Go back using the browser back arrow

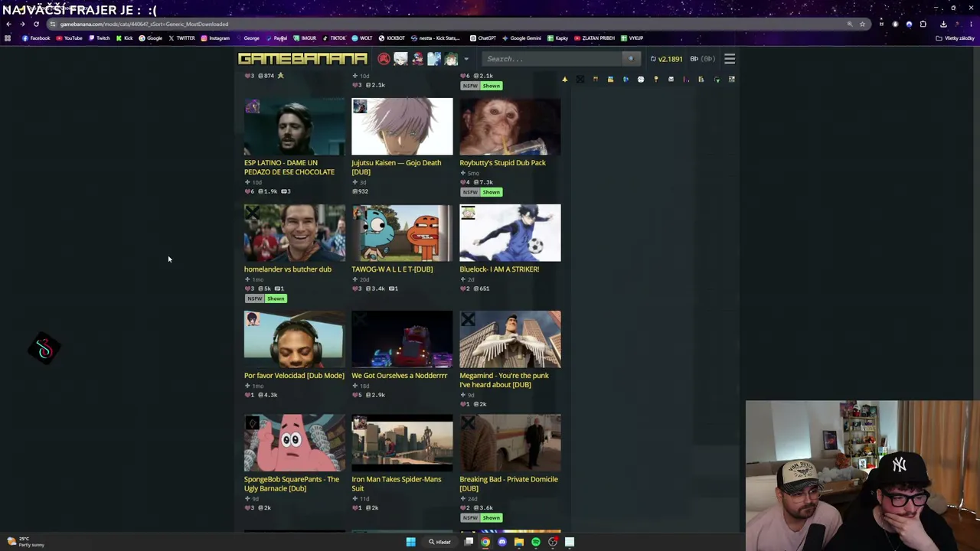(x=8, y=24)
